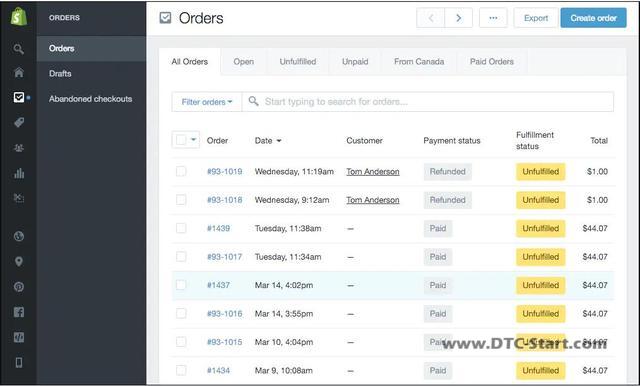Switch to the From Canada tab
640x386 pixels.
(419, 62)
